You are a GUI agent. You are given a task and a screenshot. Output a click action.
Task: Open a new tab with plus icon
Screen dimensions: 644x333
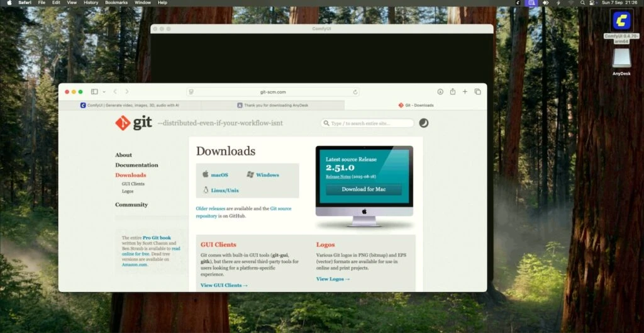click(x=465, y=92)
